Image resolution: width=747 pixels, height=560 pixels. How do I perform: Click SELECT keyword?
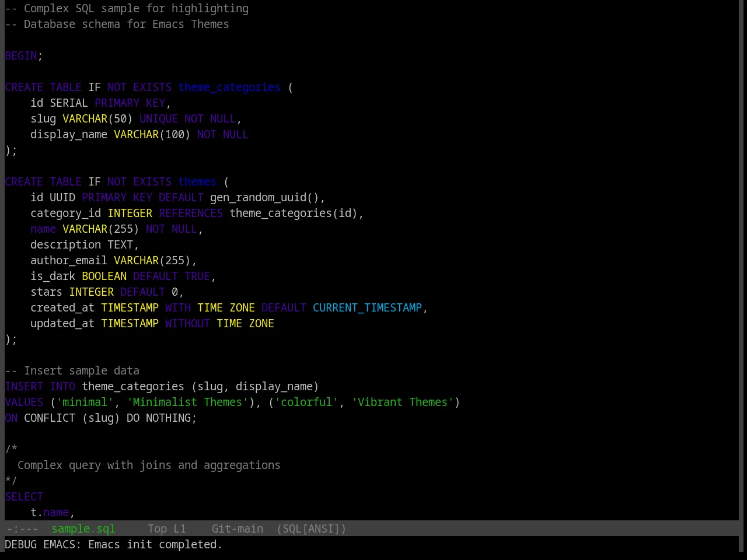click(24, 496)
